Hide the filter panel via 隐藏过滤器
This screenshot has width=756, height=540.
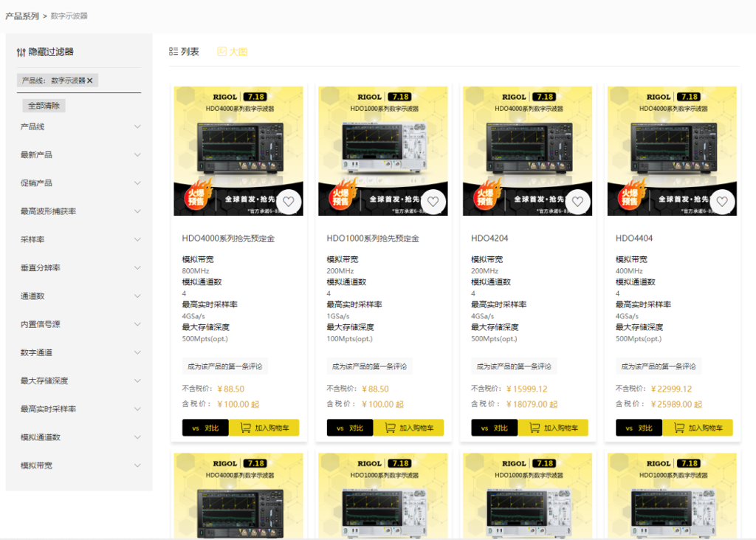(45, 52)
